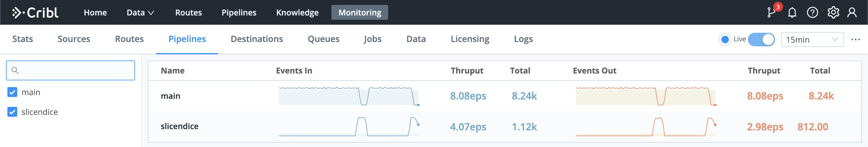The width and height of the screenshot is (868, 147).
Task: Switch to the Logs tab
Action: coord(523,39)
